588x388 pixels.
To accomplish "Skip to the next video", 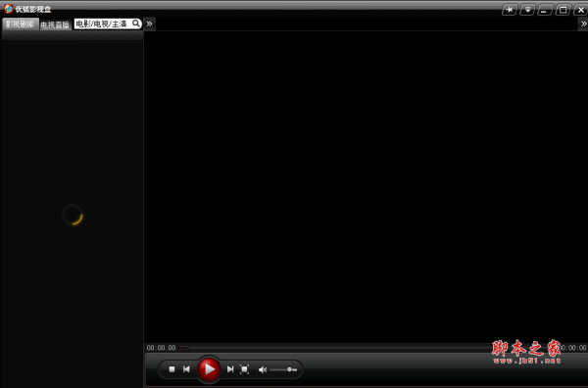I will 230,369.
